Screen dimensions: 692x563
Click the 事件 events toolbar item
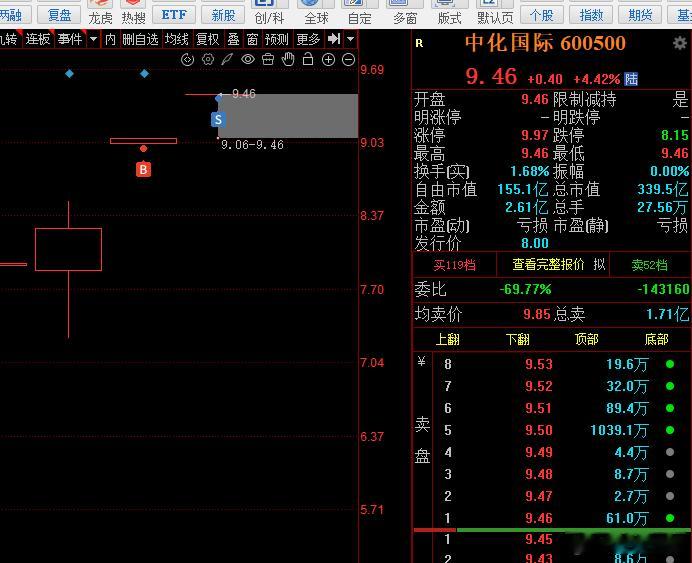70,39
